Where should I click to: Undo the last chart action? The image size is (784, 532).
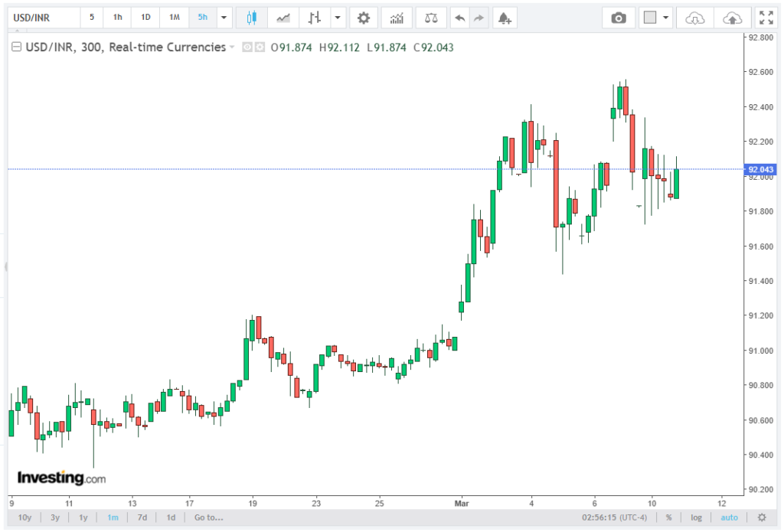point(459,18)
